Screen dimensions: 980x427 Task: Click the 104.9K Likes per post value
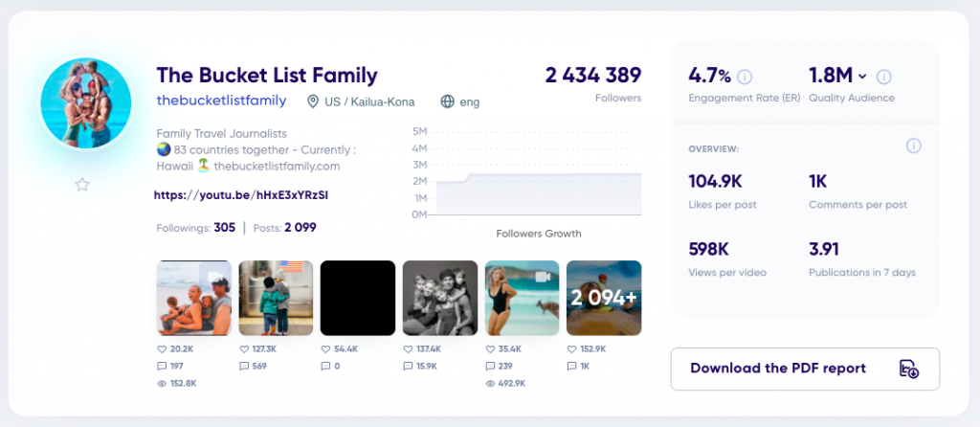[x=715, y=182]
